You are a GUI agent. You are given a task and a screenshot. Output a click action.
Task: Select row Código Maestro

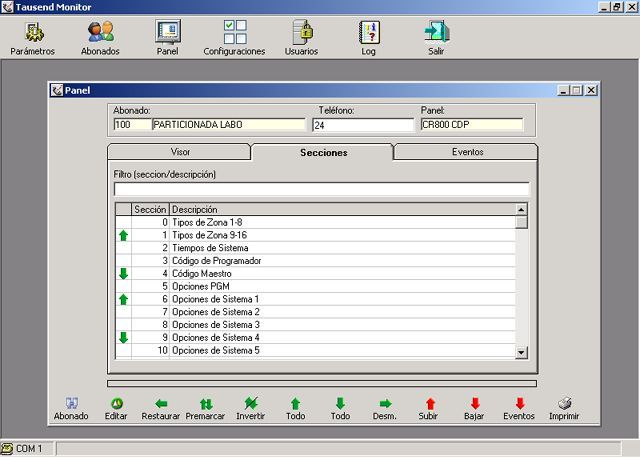[315, 274]
